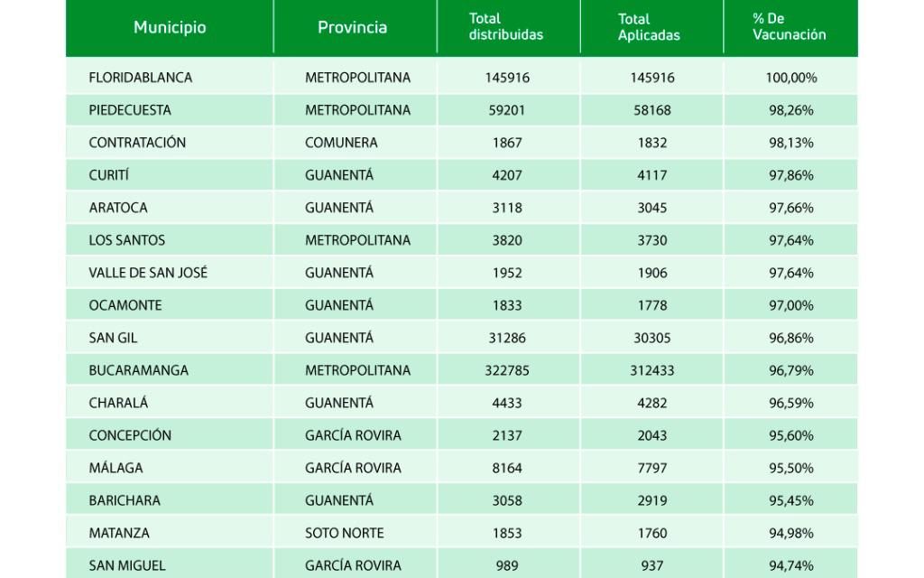The height and width of the screenshot is (578, 924).
Task: Select the CURITÍ row name
Action: pos(109,175)
